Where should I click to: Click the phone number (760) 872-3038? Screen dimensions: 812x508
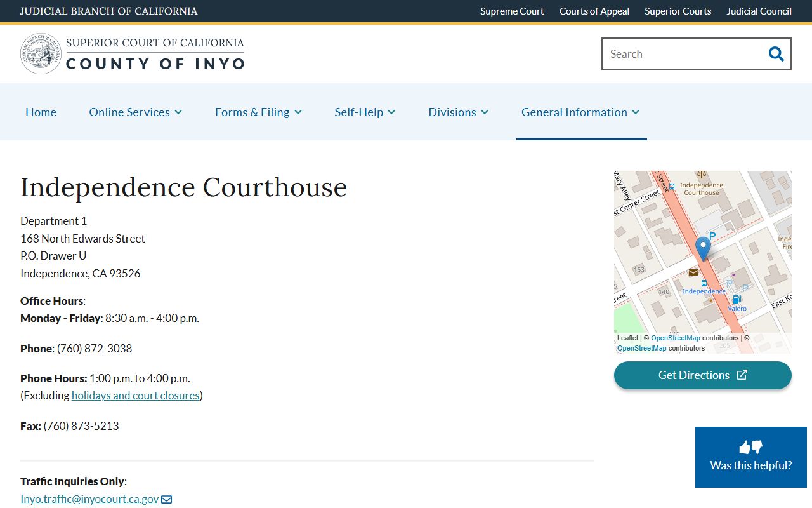coord(95,349)
